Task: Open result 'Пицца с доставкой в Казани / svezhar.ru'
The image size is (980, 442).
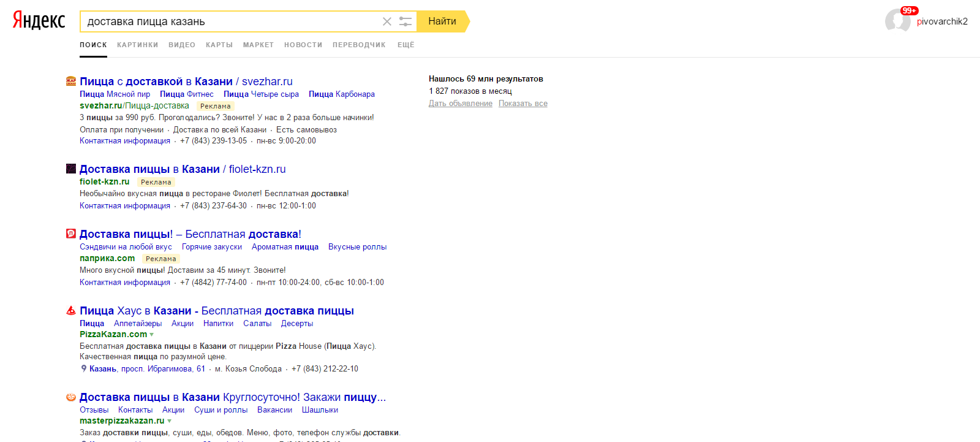Action: 186,82
